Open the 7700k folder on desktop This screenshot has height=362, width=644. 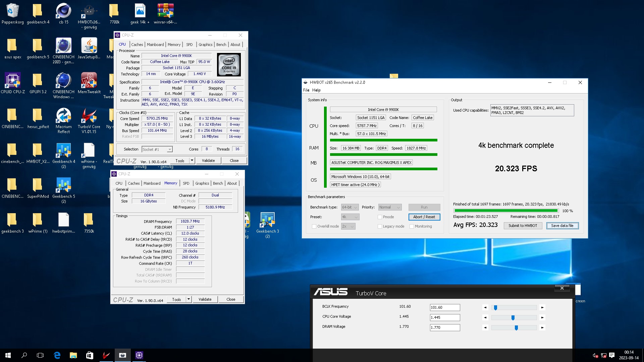[114, 13]
